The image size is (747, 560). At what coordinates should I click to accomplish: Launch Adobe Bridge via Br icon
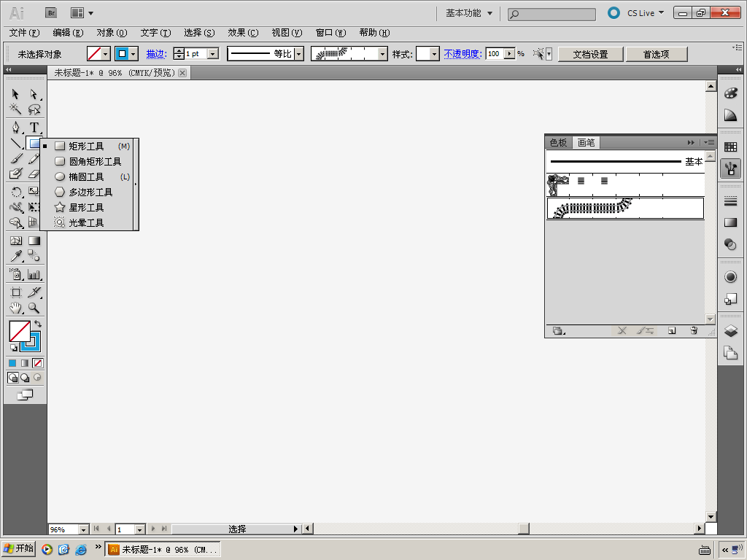[x=51, y=13]
